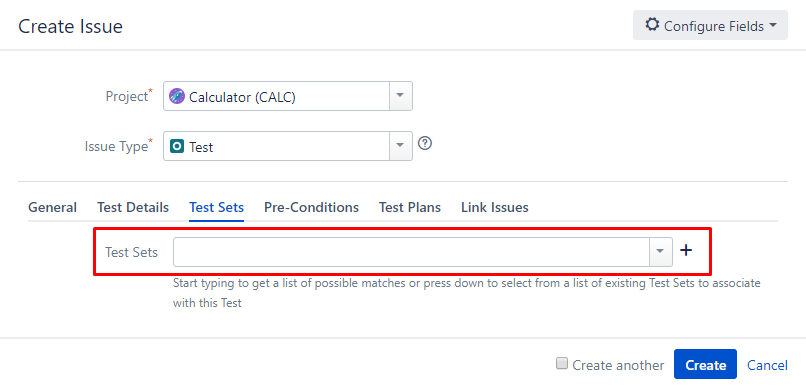Open Issue Type help question mark
This screenshot has width=806, height=386.
pos(425,143)
